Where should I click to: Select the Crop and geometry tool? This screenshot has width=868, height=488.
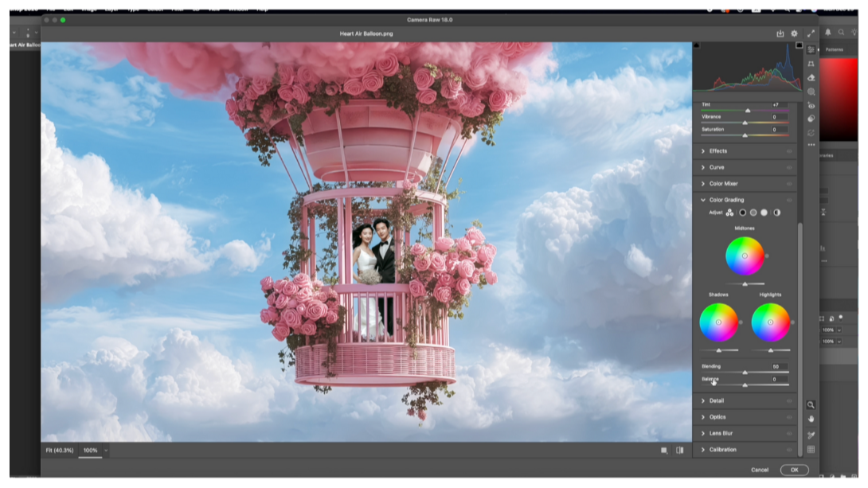pos(811,64)
